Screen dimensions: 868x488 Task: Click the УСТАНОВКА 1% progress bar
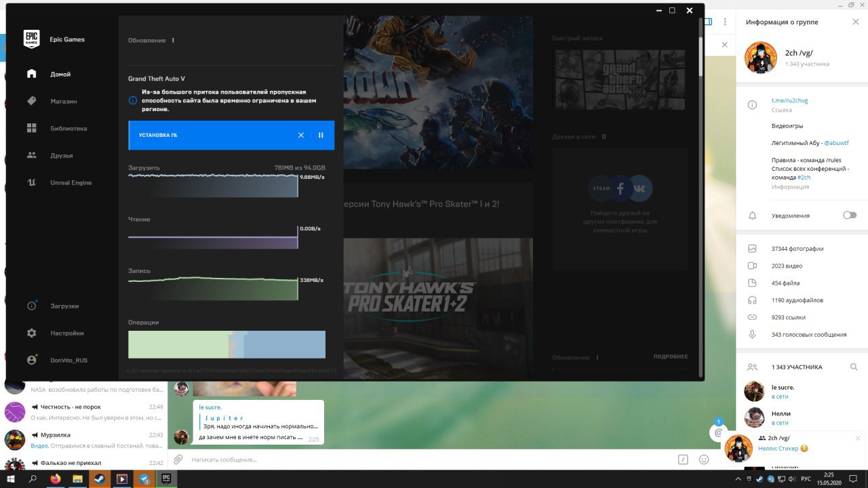coord(231,135)
